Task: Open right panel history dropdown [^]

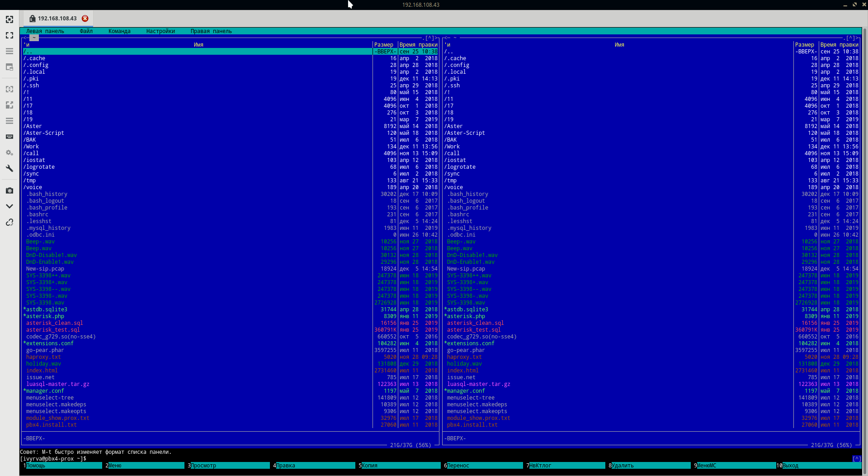Action: (x=851, y=38)
